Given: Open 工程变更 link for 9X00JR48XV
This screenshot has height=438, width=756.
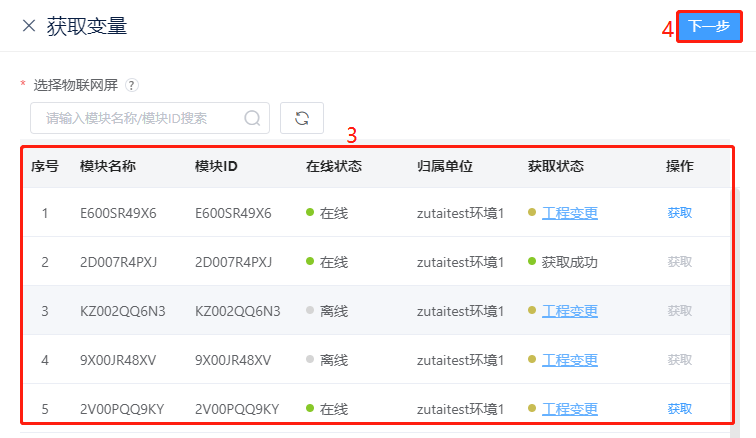Looking at the screenshot, I should (x=570, y=360).
